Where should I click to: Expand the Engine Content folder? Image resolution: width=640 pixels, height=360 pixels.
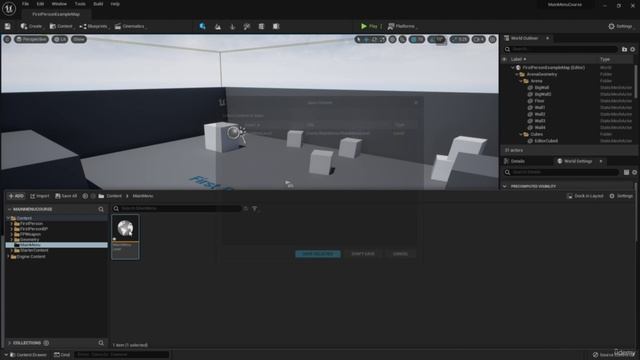click(x=8, y=257)
